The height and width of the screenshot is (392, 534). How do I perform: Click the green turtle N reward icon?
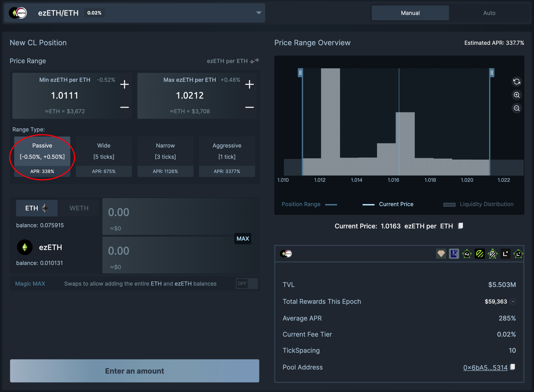click(x=467, y=254)
